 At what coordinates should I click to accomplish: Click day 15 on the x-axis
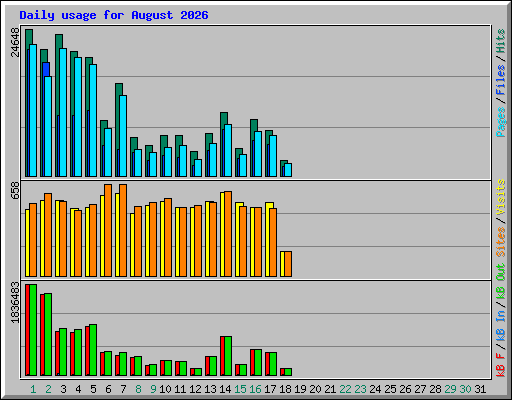click(x=240, y=389)
